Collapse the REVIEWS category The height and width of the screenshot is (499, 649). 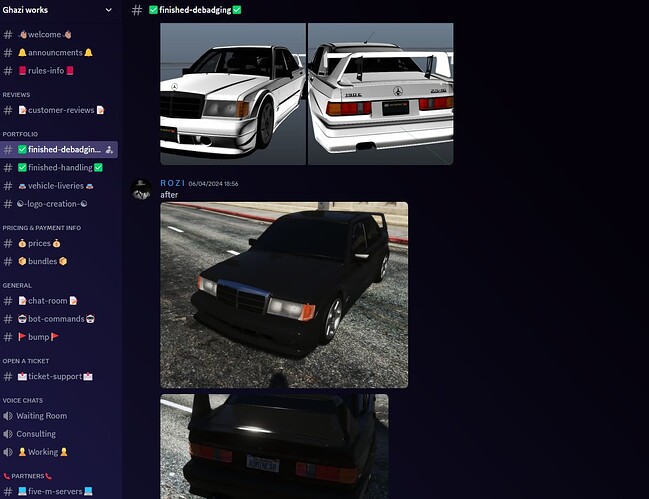pos(17,95)
